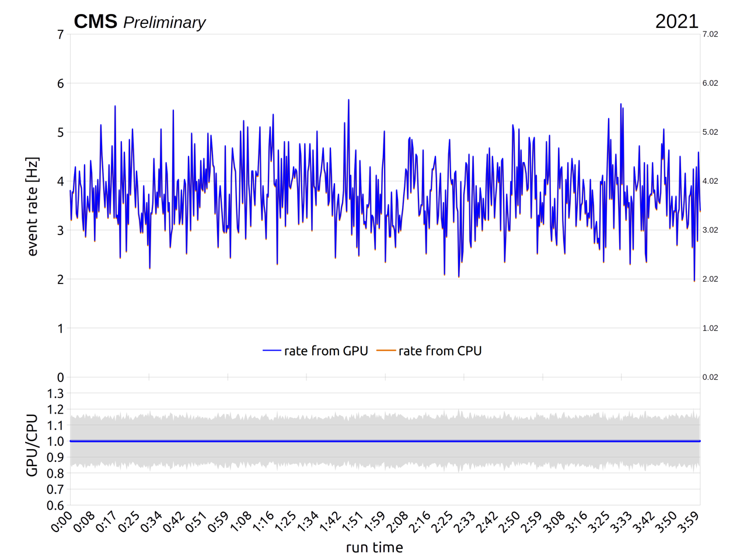747x560 pixels.
Task: Click the blue GPU legend line swatch
Action: click(x=272, y=351)
